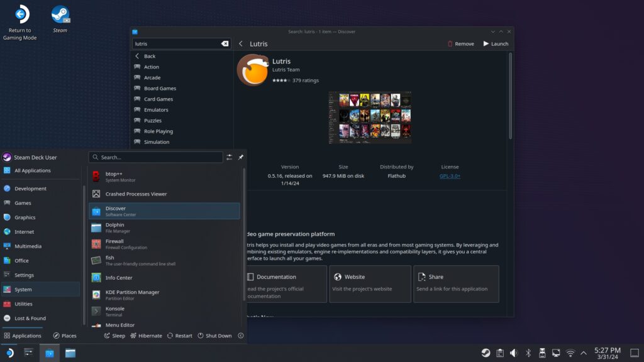The image size is (644, 362).
Task: Open the Utilities launcher category
Action: (41, 304)
